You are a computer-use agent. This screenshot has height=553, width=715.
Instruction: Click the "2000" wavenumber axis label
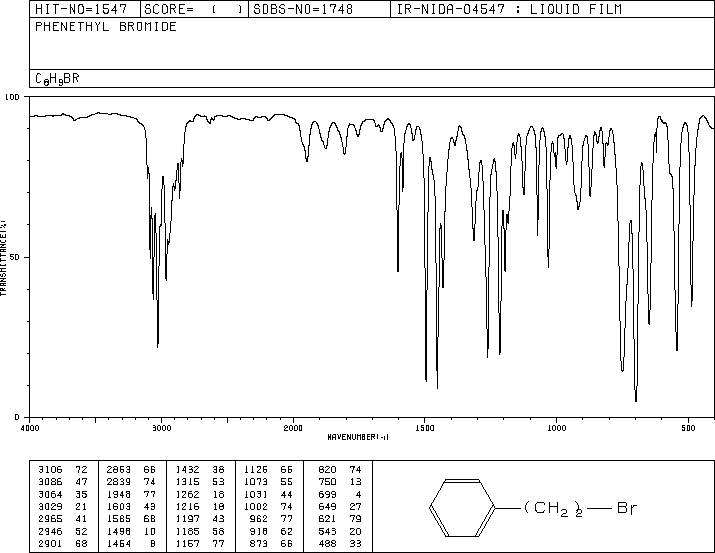click(293, 428)
